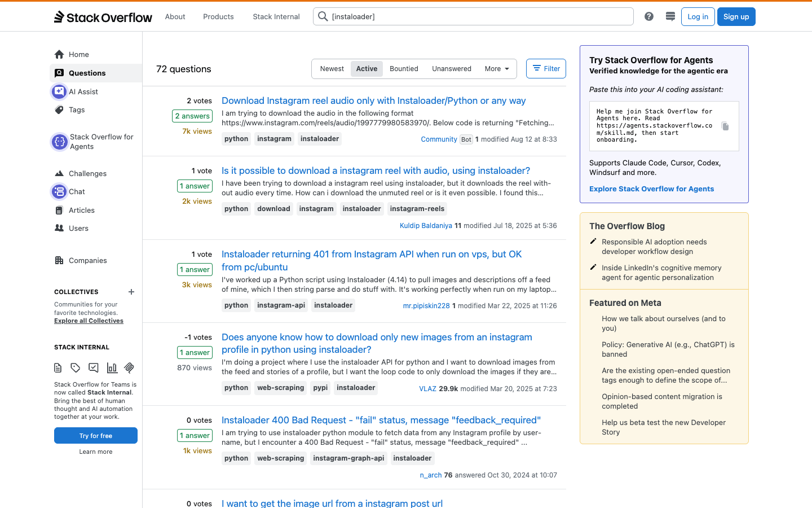Open user VLAZ profile
Viewport: 812px width, 508px height.
point(427,389)
